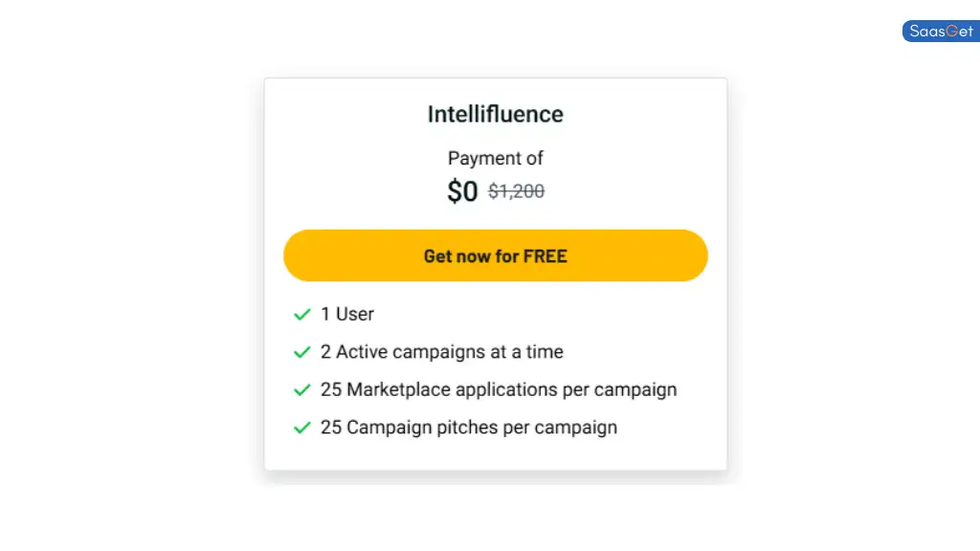Select the checkmark next to 2 Active campaigns
Screen dimensions: 980x551
302,352
